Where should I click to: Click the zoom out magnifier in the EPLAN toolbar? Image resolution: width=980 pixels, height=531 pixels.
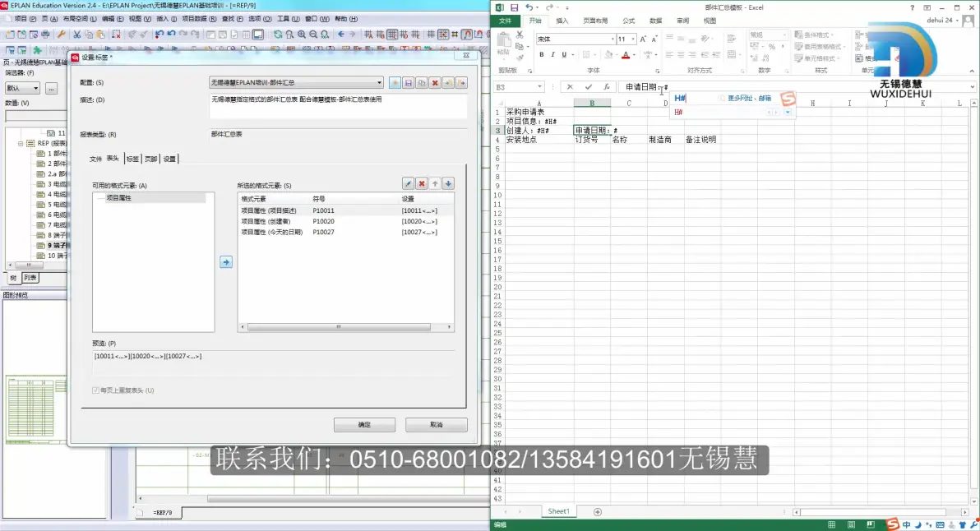[313, 35]
